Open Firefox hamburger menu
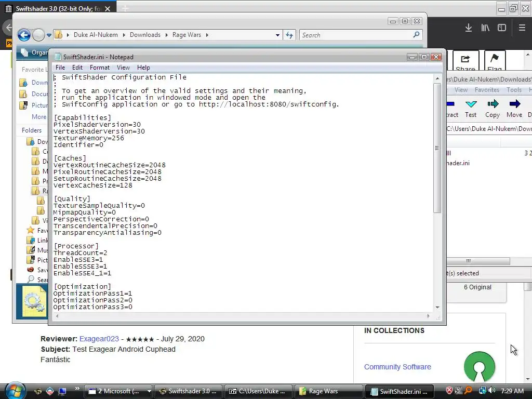The width and height of the screenshot is (532, 399). (x=522, y=28)
